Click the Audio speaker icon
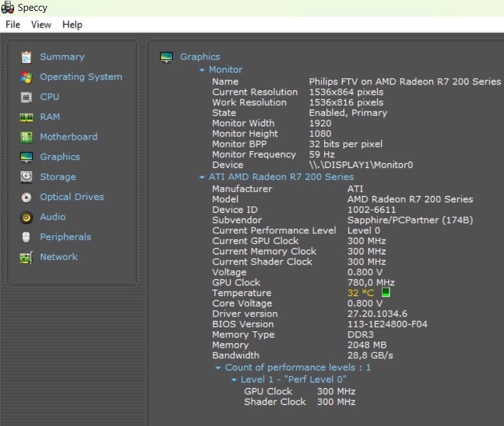The width and height of the screenshot is (504, 426). (x=26, y=217)
